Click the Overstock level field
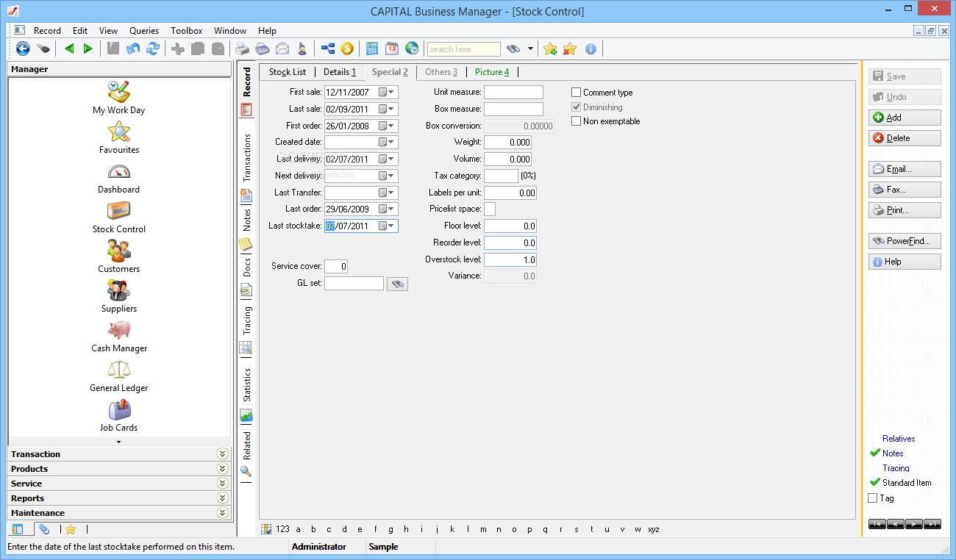Viewport: 956px width, 560px height. pyautogui.click(x=510, y=259)
